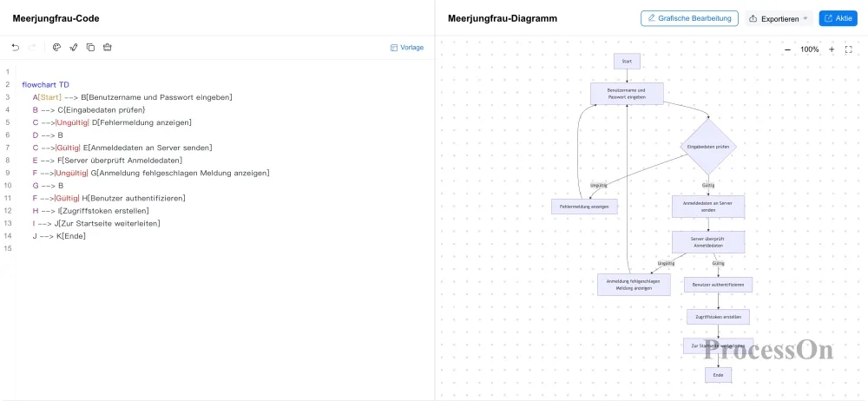Click code line 'C -->|Ungültig| D[Fehlermeldung anzeigen]'
868x401 pixels.
[x=112, y=122]
